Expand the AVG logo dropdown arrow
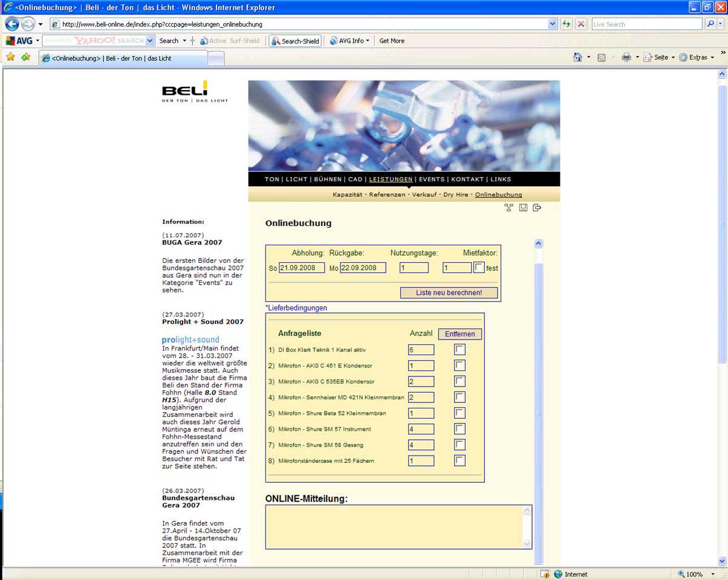Screen dimensions: 728x580 click(37, 41)
